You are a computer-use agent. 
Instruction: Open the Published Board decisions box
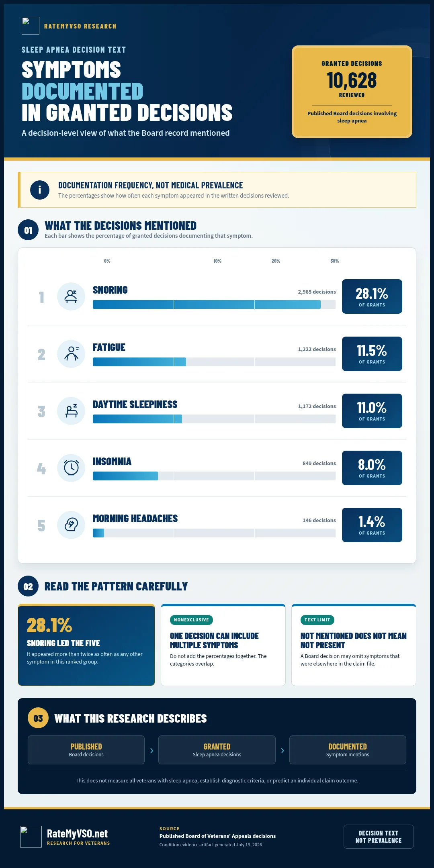point(86,750)
